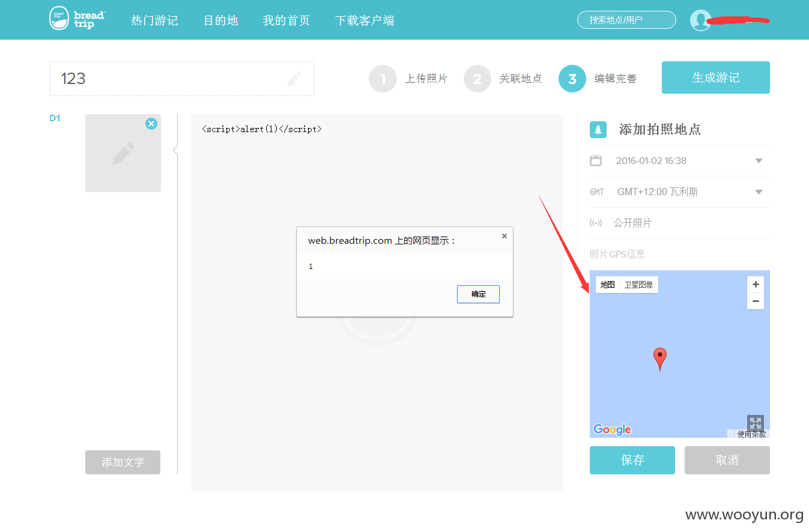Click the breadtrip logo
The height and width of the screenshot is (532, 809).
(x=76, y=19)
